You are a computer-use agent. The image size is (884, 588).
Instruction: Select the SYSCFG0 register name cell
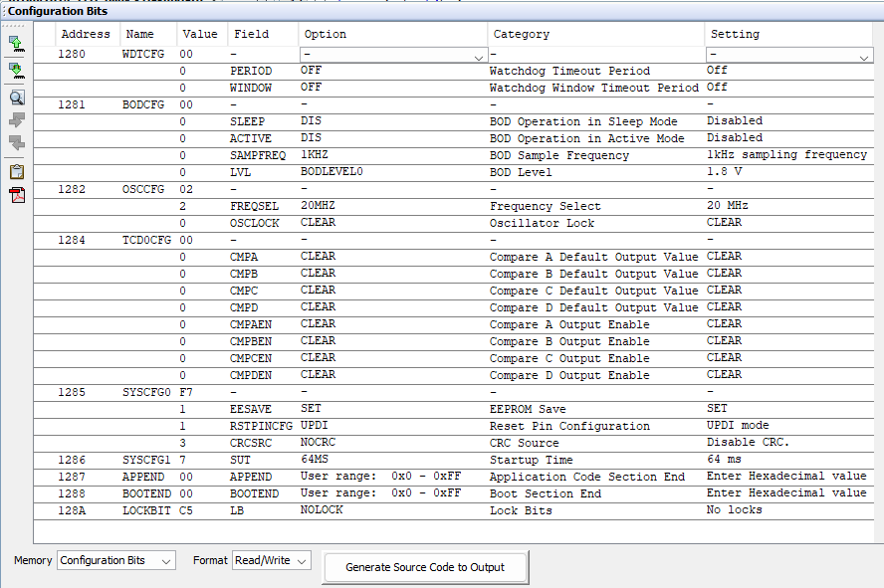pyautogui.click(x=146, y=392)
